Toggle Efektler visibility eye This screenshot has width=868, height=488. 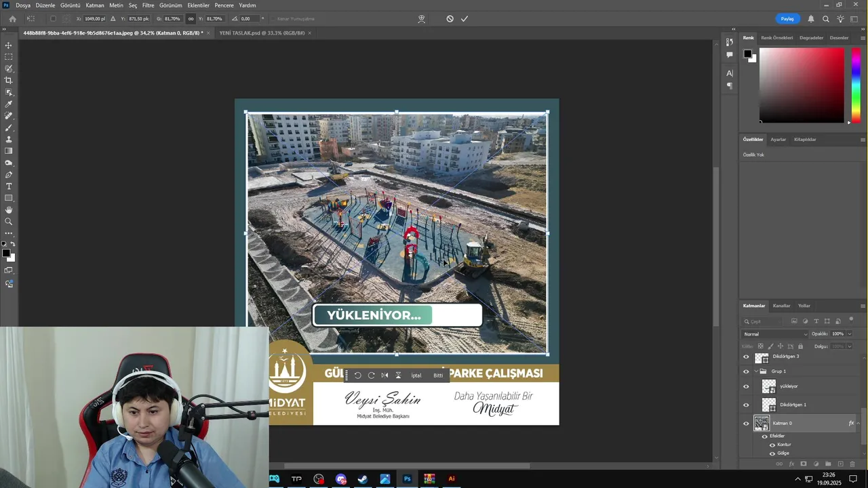point(764,436)
